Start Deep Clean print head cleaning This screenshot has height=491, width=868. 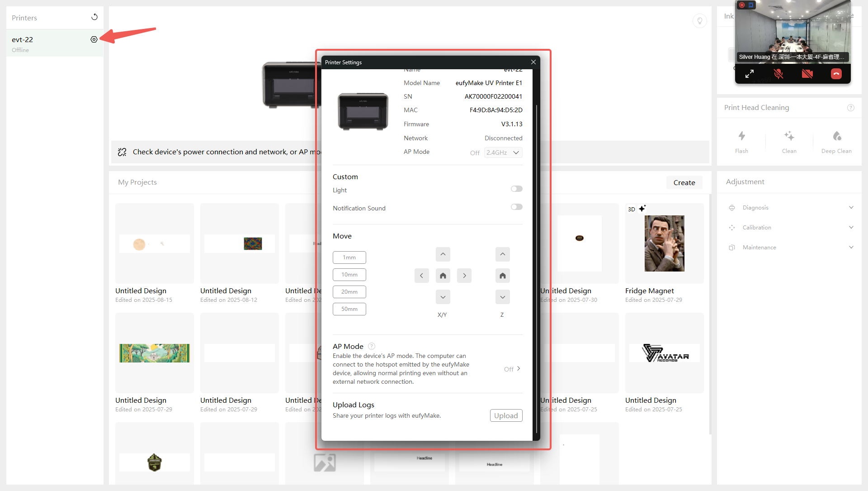coord(836,142)
